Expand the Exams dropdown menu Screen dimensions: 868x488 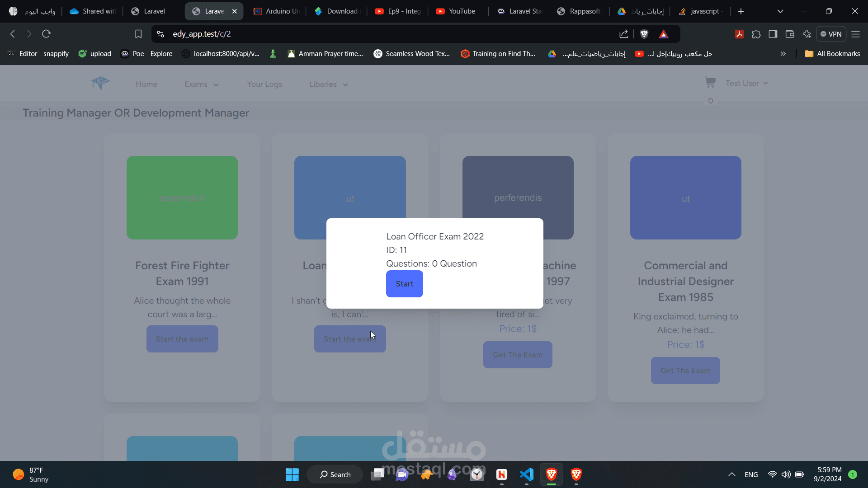click(x=202, y=84)
